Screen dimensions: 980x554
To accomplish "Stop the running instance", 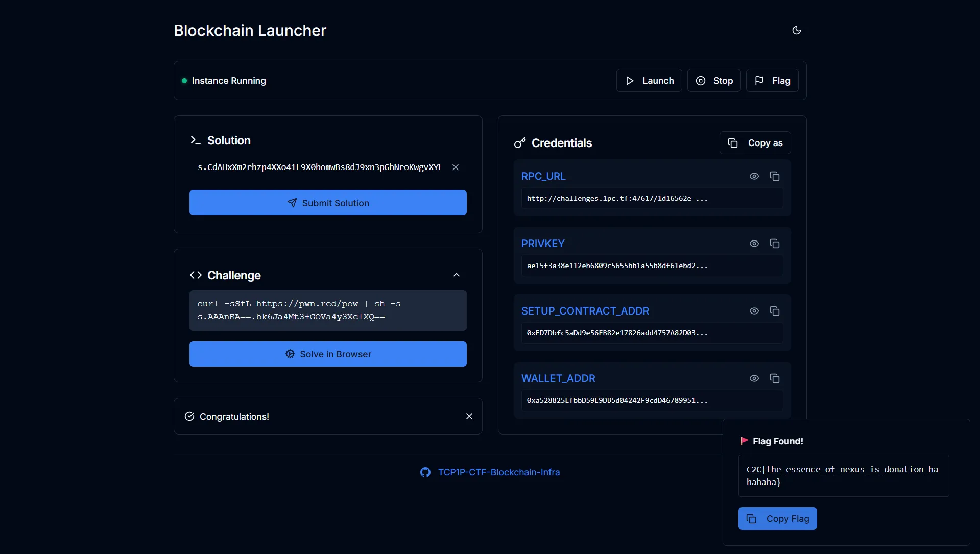I will click(713, 81).
